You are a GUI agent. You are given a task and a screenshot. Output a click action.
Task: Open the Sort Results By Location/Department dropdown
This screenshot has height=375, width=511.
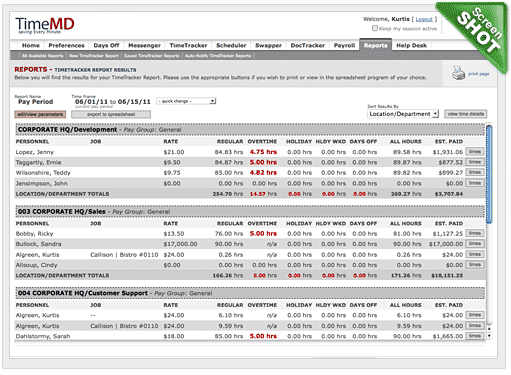403,114
